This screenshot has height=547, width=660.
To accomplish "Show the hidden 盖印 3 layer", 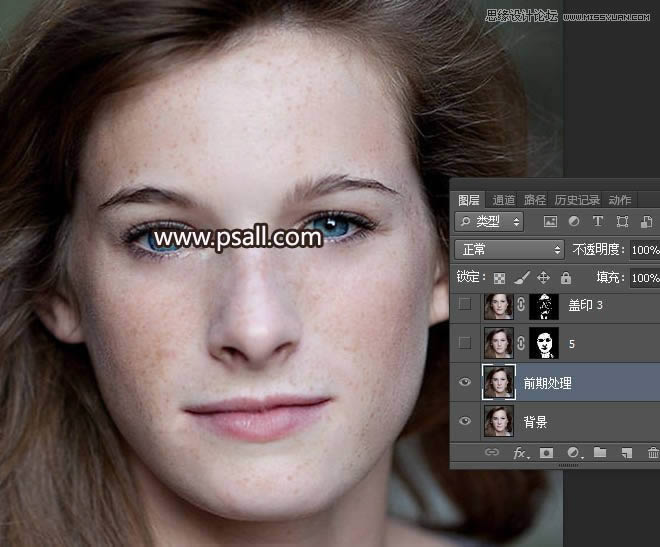I will click(464, 305).
